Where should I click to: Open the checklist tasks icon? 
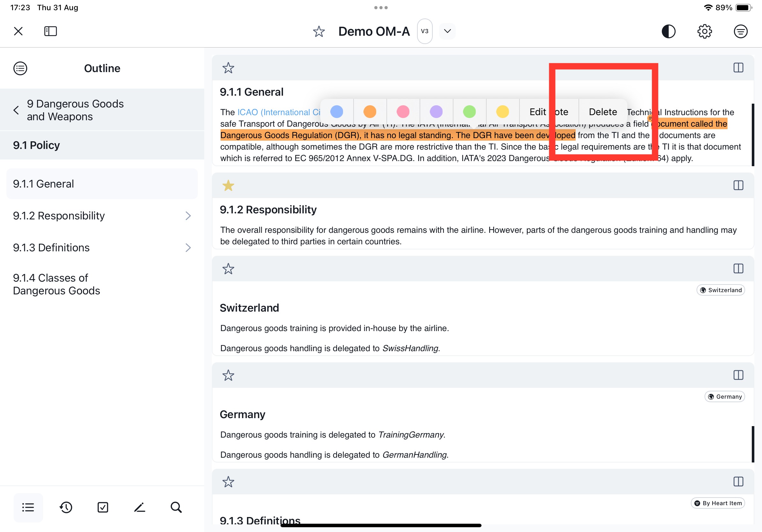coord(103,507)
